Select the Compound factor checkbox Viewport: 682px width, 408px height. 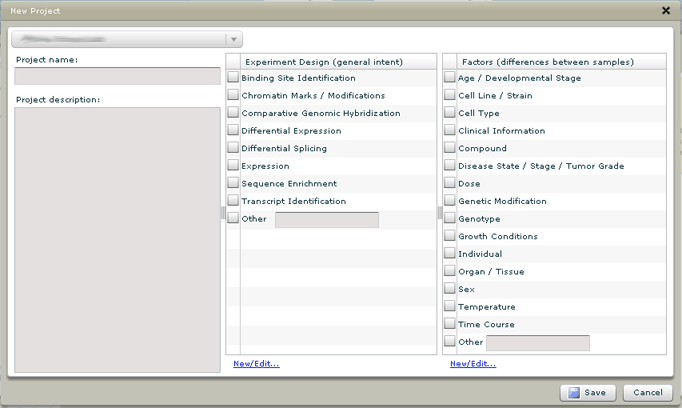(450, 148)
